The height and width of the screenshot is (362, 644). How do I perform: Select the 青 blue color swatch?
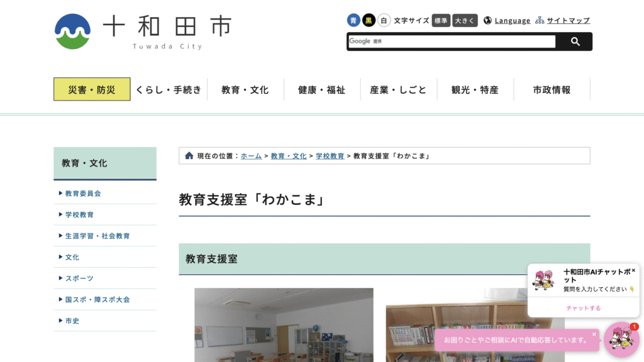[x=353, y=20]
